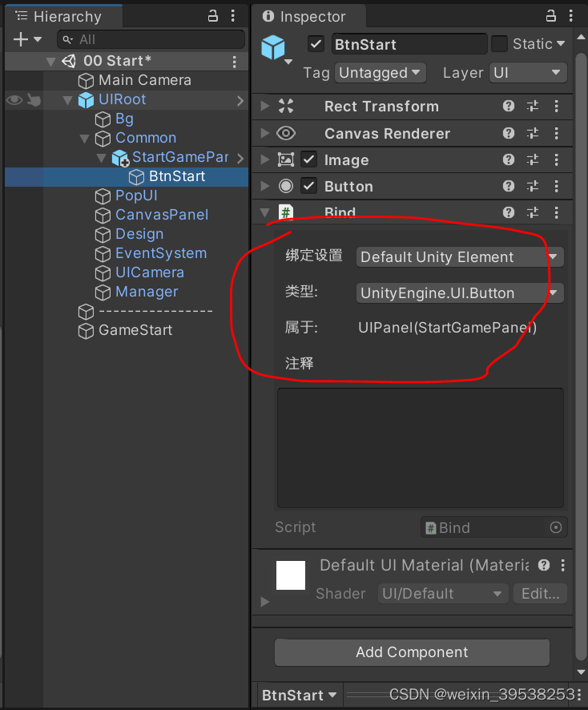Open the Tag dropdown Untagged
The height and width of the screenshot is (710, 588).
381,73
